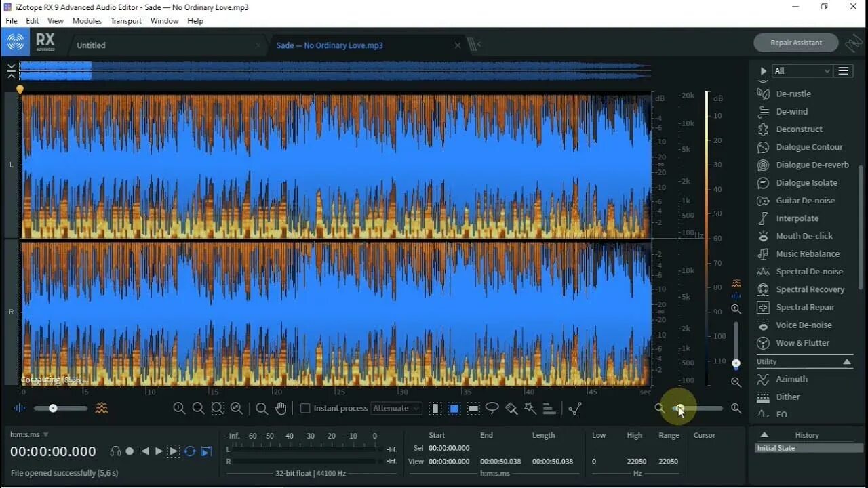Click the Module Chain play arrow
This screenshot has width=868, height=488.
click(763, 70)
